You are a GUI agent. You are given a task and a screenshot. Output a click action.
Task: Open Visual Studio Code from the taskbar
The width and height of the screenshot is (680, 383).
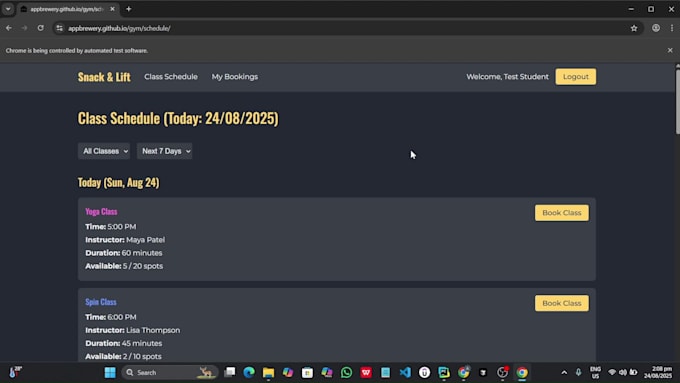[405, 372]
